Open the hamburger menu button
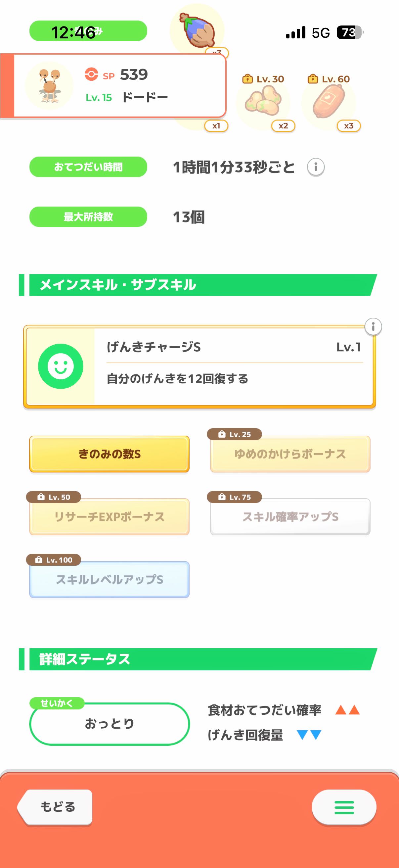The width and height of the screenshot is (399, 868). pyautogui.click(x=344, y=807)
